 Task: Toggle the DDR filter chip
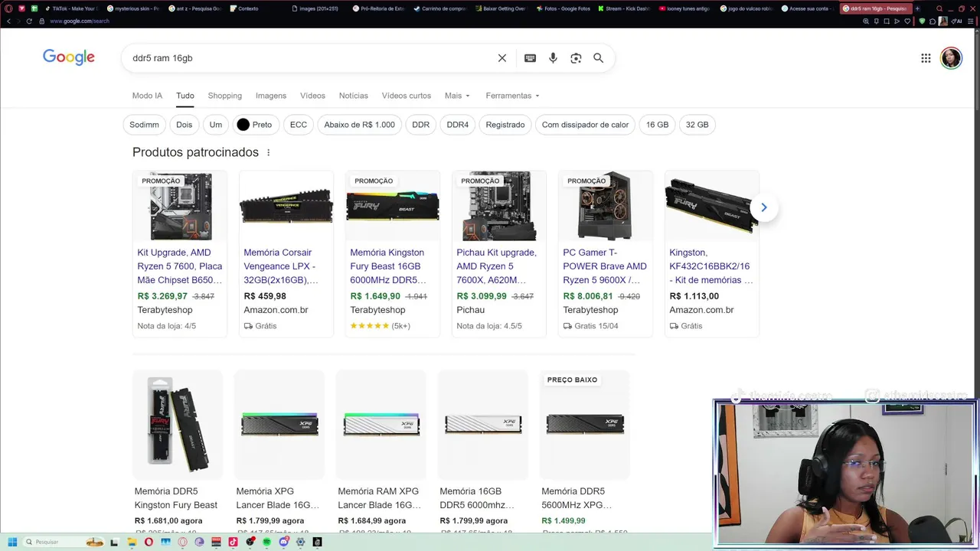[x=421, y=125]
